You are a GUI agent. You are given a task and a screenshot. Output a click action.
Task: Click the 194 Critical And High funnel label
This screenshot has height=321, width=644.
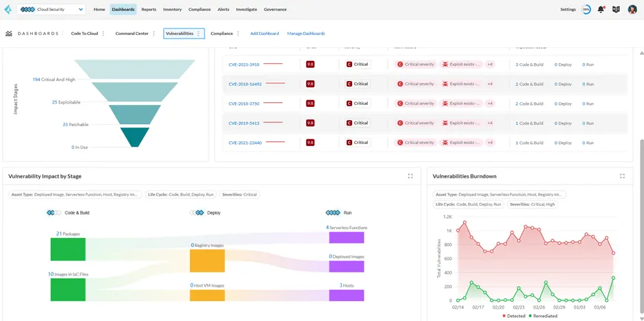54,80
